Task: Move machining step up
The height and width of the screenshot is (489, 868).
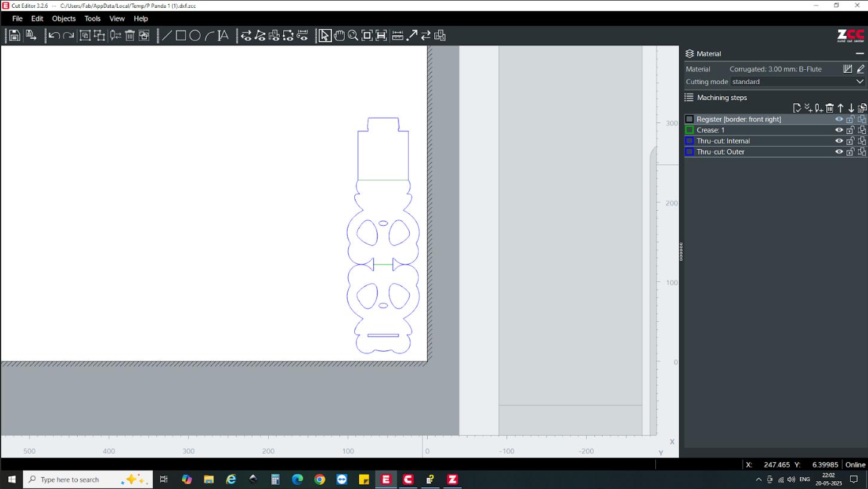Action: pos(841,108)
